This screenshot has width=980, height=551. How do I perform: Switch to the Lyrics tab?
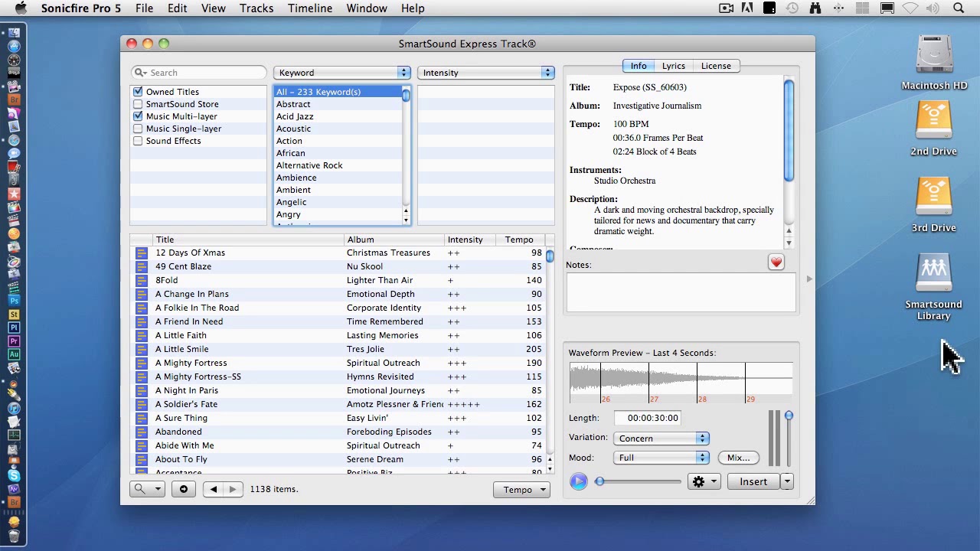pyautogui.click(x=673, y=66)
